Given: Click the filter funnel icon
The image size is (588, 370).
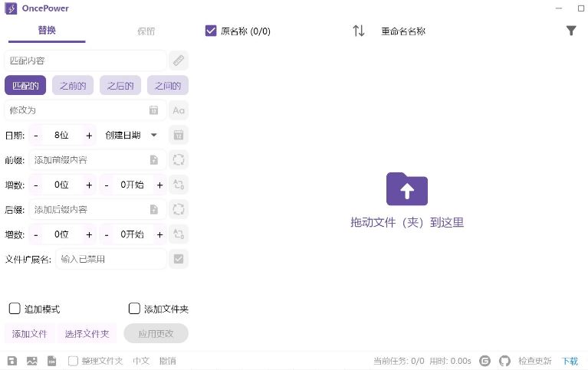Looking at the screenshot, I should pyautogui.click(x=570, y=31).
